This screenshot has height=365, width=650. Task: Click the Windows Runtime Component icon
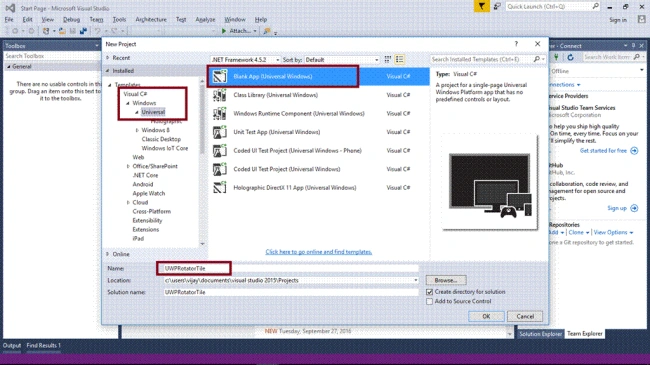[x=220, y=113]
